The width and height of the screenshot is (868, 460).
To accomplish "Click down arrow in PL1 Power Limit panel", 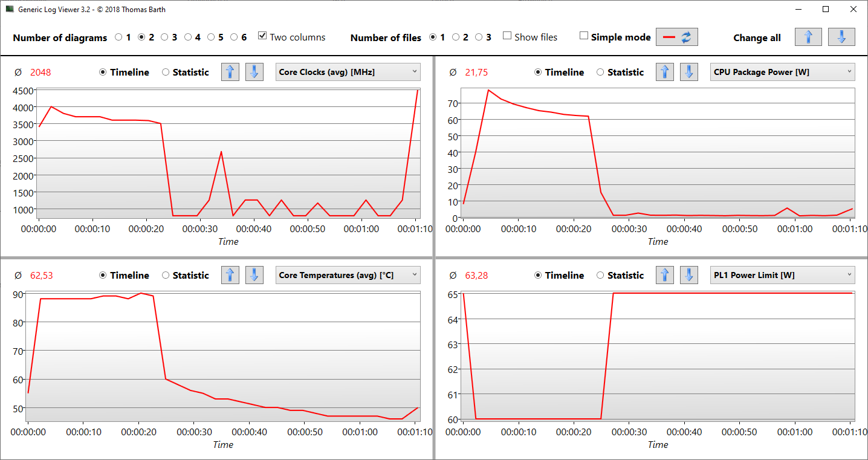I will pos(689,275).
